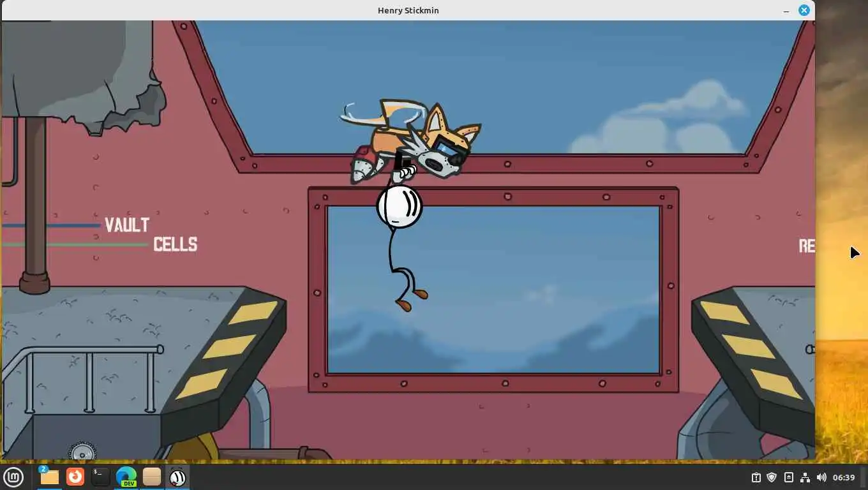Open the Linux Mint start menu
Image resolution: width=868 pixels, height=490 pixels.
[13, 477]
